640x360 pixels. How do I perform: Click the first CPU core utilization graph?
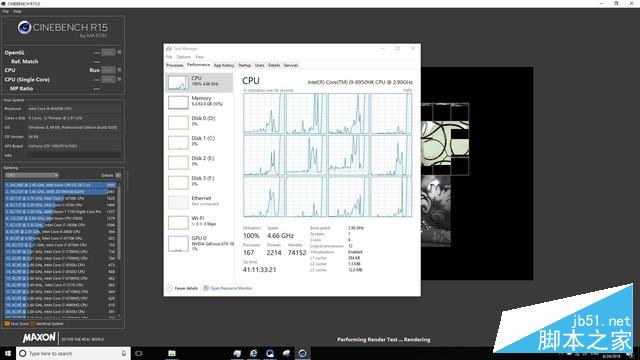point(264,113)
